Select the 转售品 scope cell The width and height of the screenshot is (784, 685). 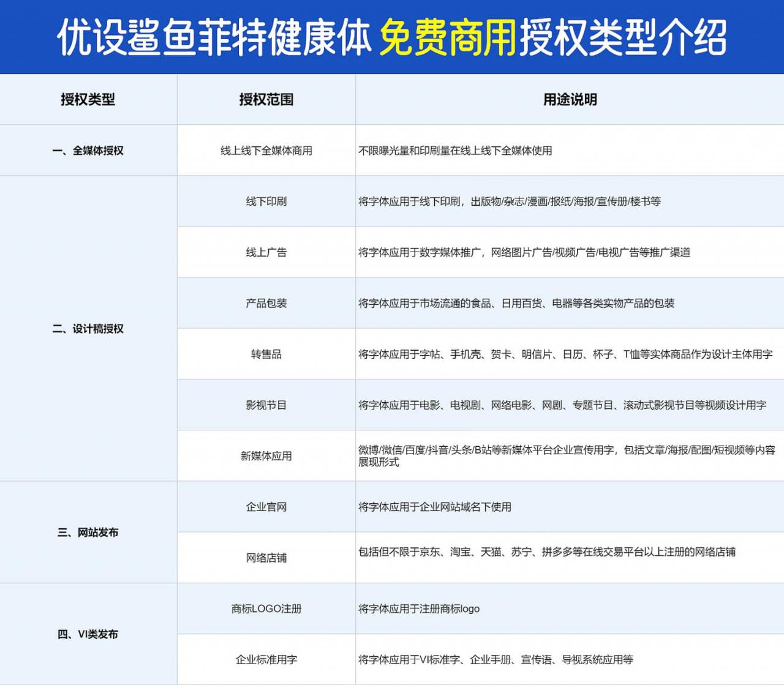[266, 353]
